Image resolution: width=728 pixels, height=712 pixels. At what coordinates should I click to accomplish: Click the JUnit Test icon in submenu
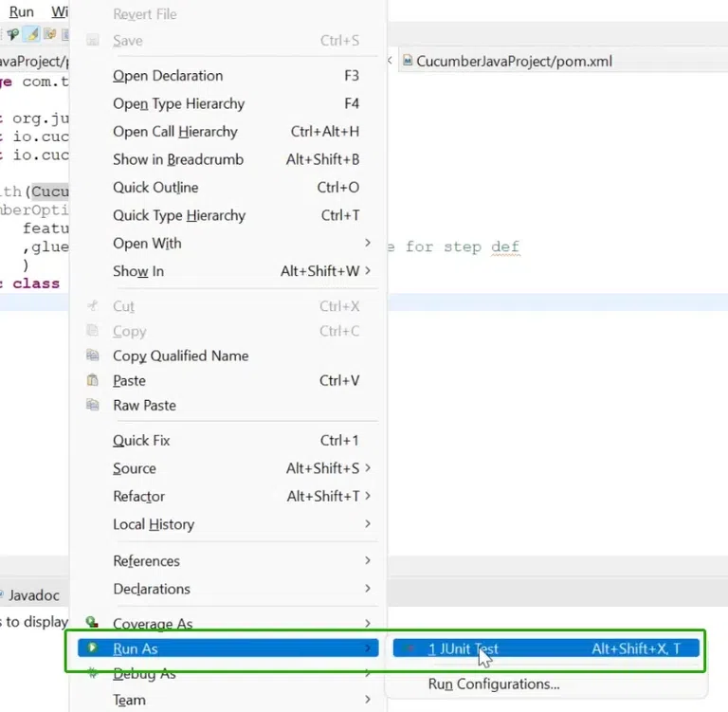pos(409,648)
